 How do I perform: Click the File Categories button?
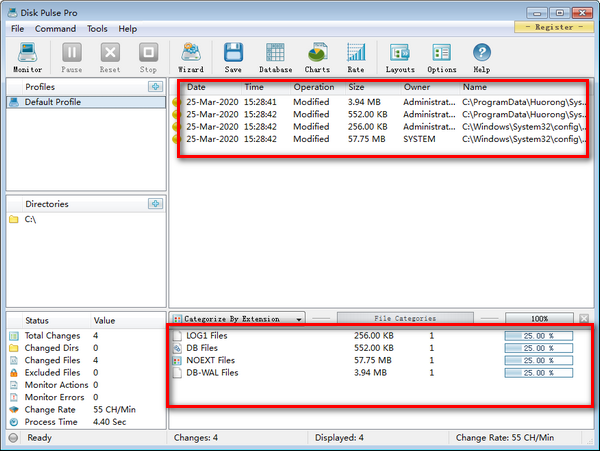point(405,319)
